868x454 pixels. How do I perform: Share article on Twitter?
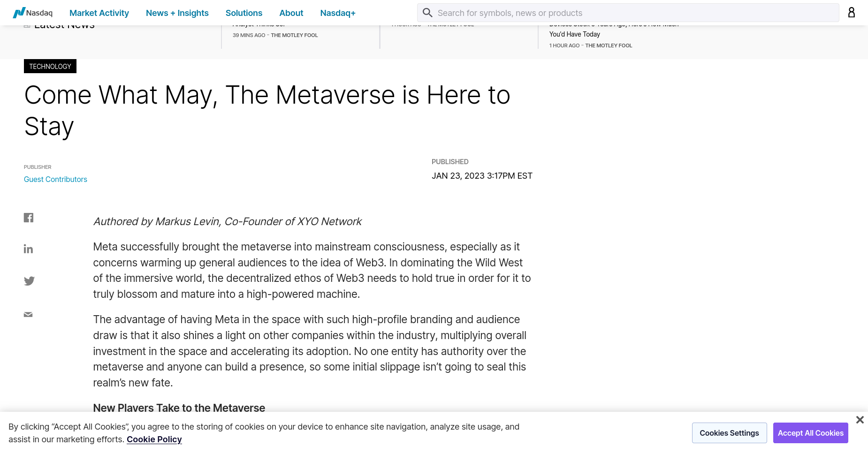click(29, 281)
